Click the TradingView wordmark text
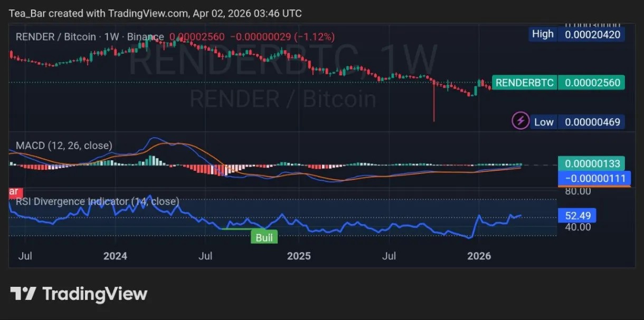Image resolution: width=644 pixels, height=320 pixels. [x=94, y=294]
